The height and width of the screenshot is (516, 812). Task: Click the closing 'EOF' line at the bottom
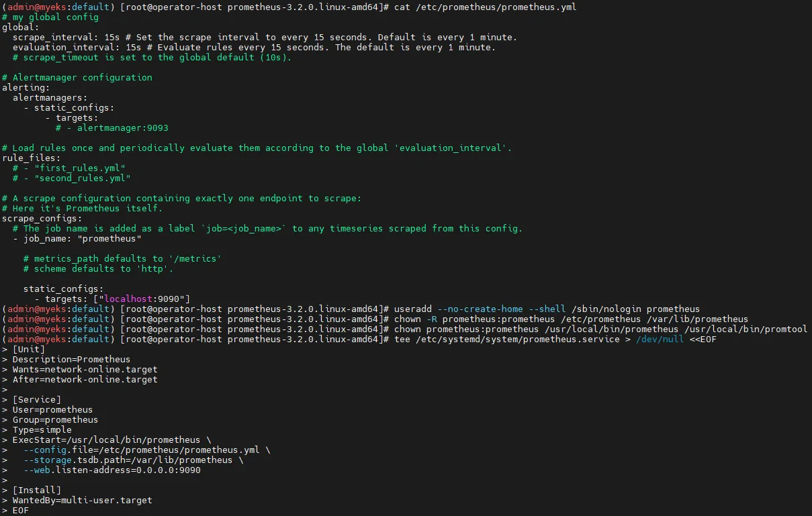point(21,510)
